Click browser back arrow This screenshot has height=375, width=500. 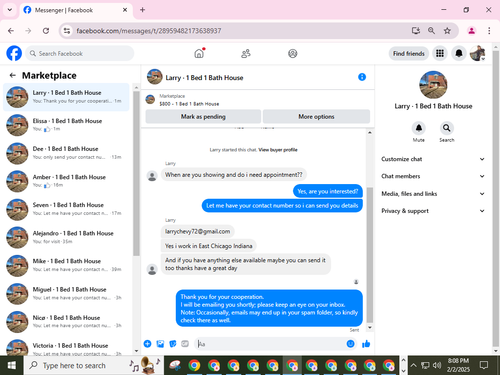(11, 31)
